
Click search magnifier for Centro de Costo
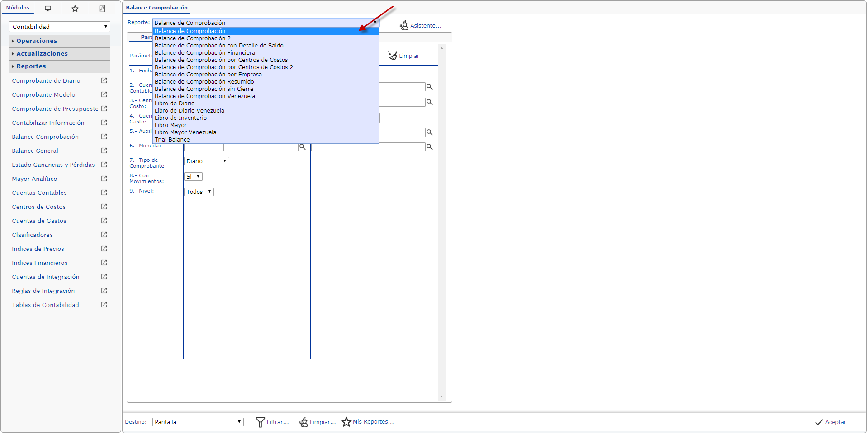pos(430,102)
